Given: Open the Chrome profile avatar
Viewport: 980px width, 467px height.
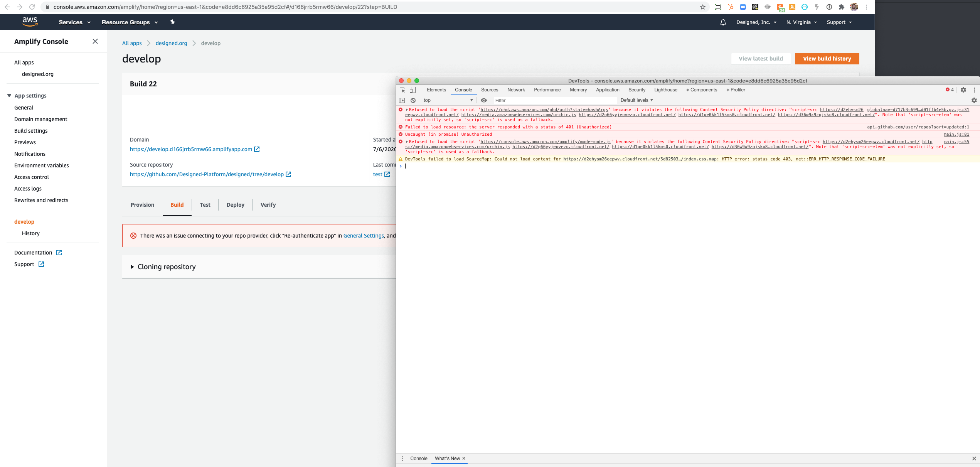Looking at the screenshot, I should [854, 7].
